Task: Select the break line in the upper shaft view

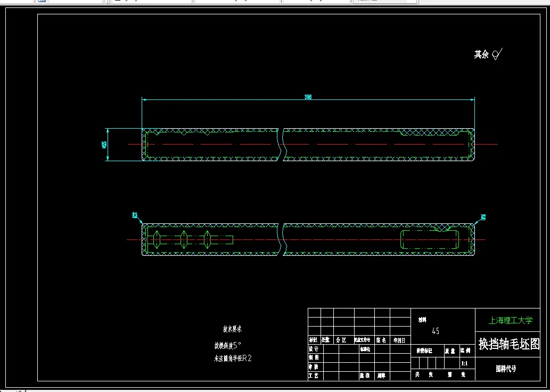Action: coord(281,145)
